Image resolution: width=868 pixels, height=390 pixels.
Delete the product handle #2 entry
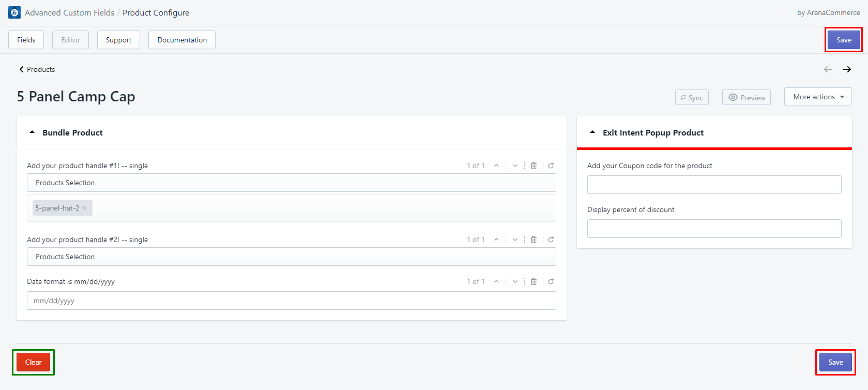[534, 239]
